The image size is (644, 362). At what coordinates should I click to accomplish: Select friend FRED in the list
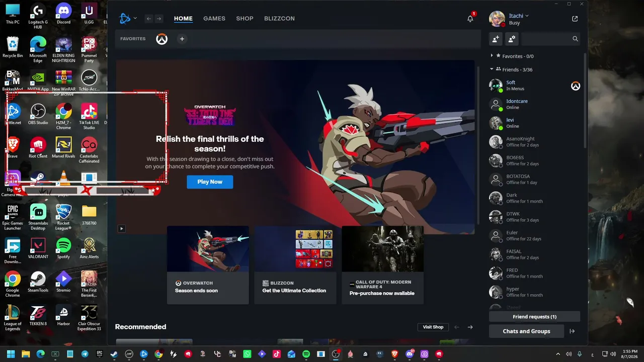coord(535,273)
